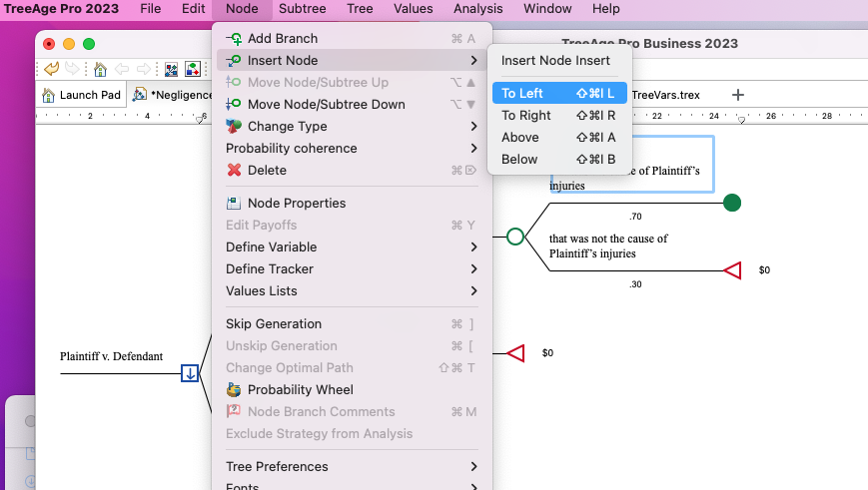Select Node Properties menu entry
868x490 pixels.
[x=352, y=203]
